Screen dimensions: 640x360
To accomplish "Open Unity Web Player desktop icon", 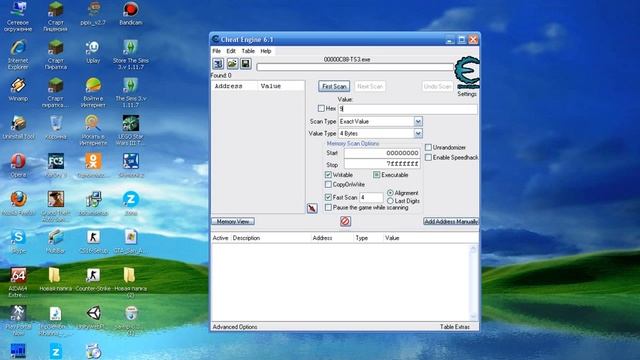I will [94, 318].
